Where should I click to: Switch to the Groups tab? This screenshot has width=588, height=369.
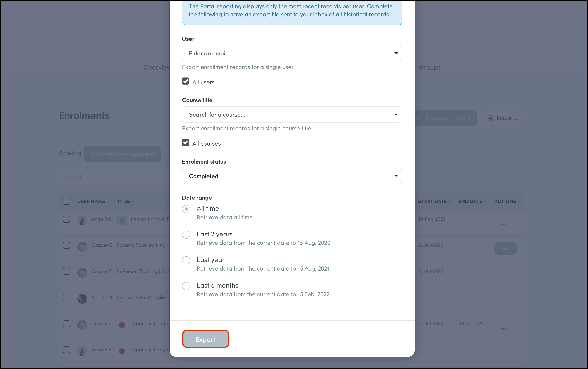[429, 68]
